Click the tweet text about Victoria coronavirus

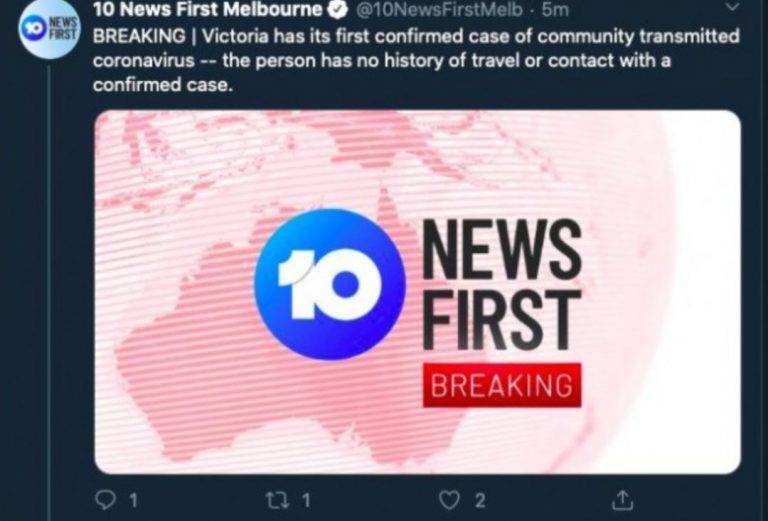click(416, 60)
